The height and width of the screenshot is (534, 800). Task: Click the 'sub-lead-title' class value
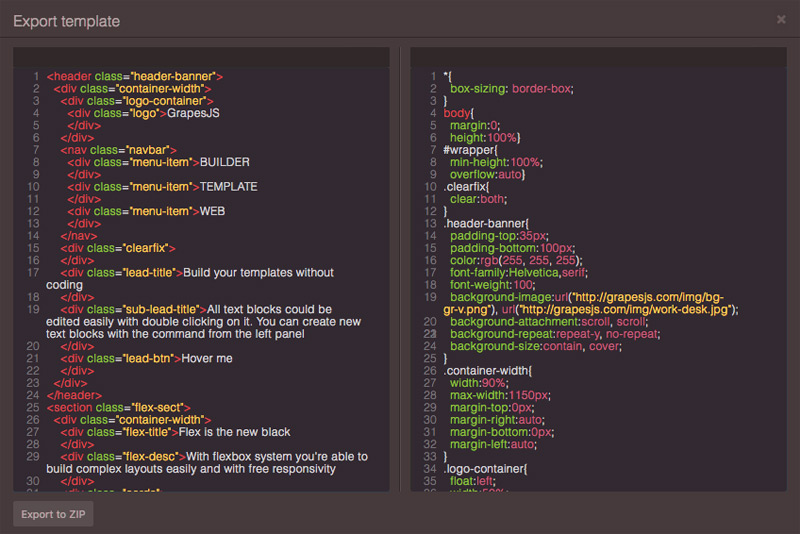[162, 310]
